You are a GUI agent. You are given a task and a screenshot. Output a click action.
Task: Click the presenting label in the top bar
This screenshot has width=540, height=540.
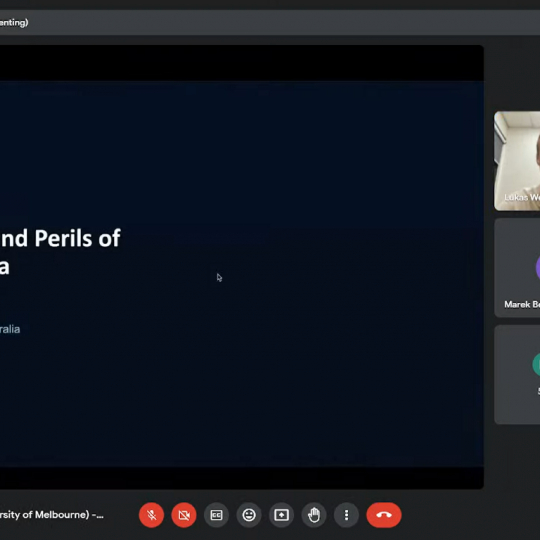(x=14, y=23)
